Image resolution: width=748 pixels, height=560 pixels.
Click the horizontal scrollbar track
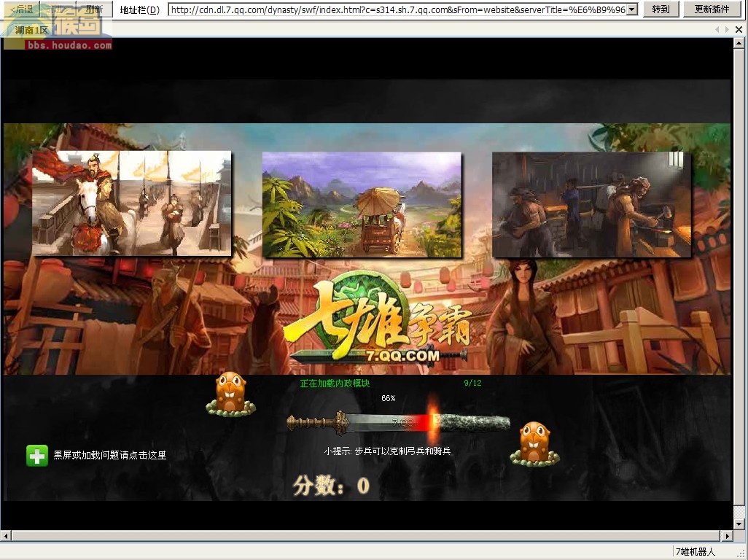[x=367, y=536]
